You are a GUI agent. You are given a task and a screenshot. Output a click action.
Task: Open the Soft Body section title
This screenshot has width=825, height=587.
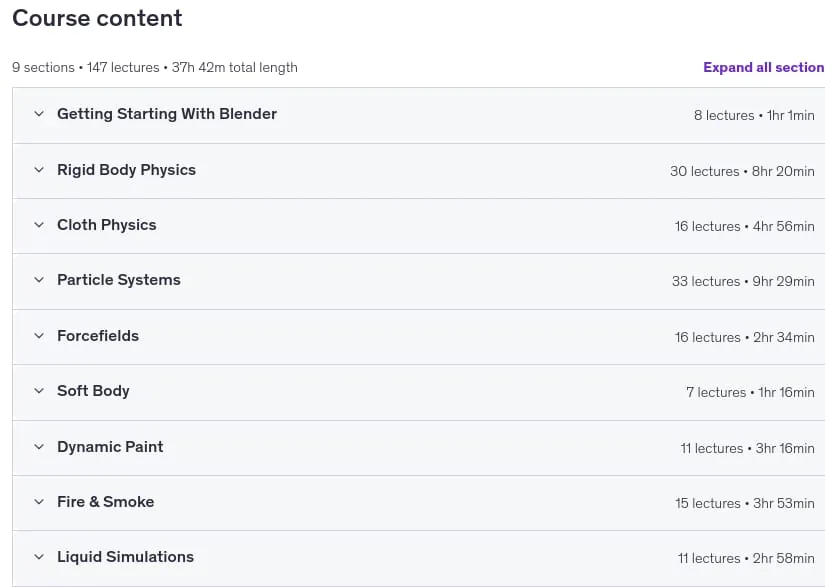93,391
